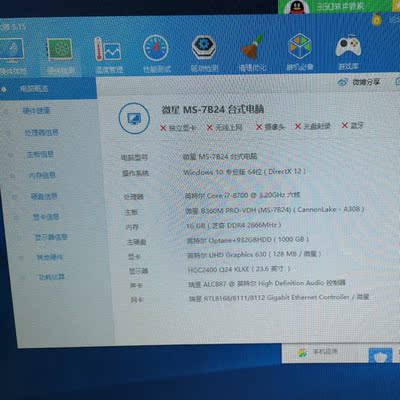This screenshot has width=400, height=400.
Task: Show 显示器信息 sidebar entry
Action: 51,237
